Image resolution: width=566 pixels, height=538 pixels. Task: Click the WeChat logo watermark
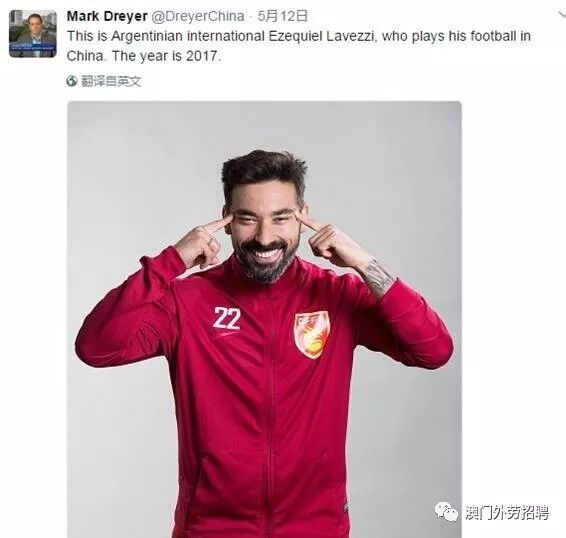point(446,512)
